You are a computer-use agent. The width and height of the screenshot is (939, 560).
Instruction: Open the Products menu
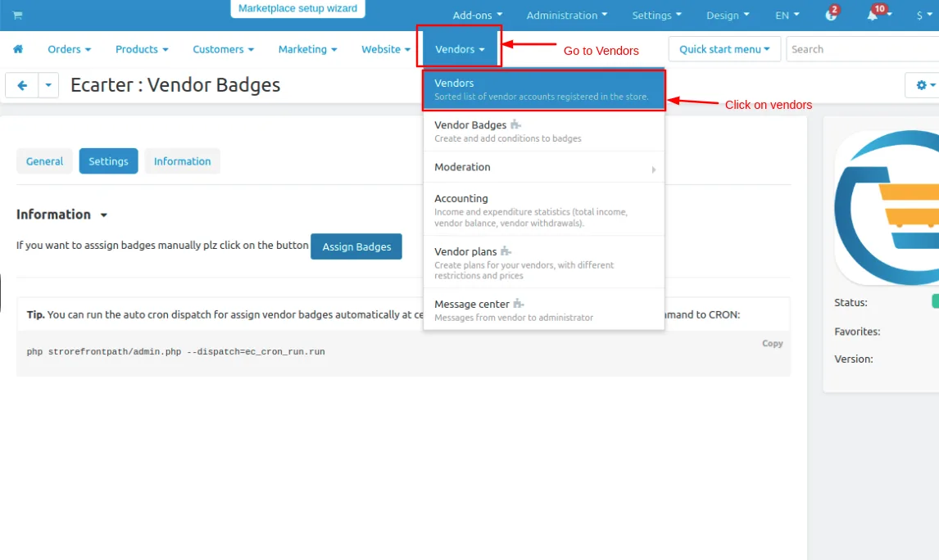tap(142, 49)
